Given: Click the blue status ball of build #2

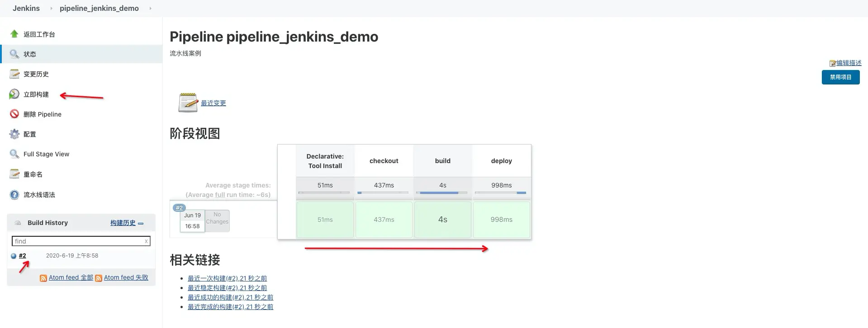Looking at the screenshot, I should [14, 256].
